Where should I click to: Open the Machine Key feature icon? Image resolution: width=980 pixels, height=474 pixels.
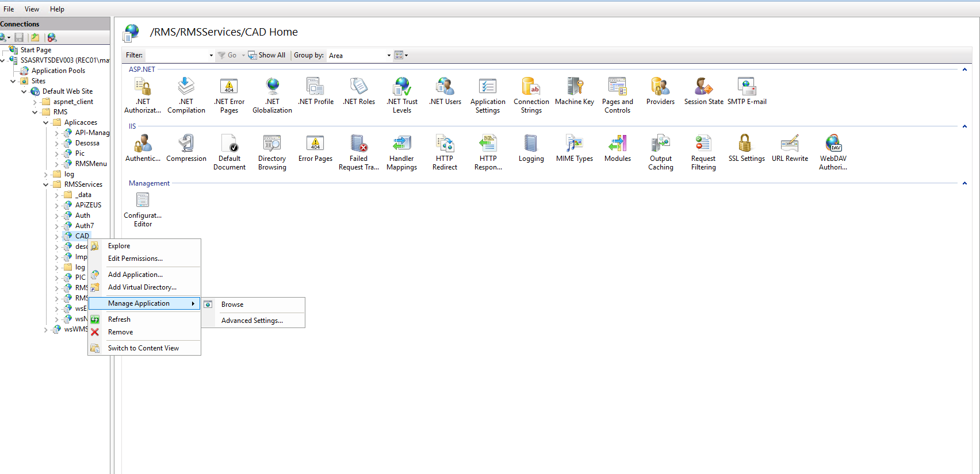pyautogui.click(x=574, y=91)
